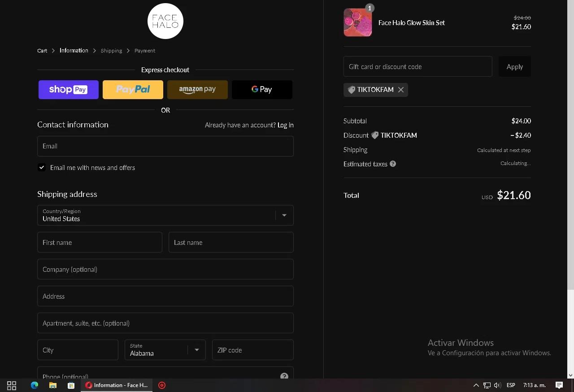
Task: Open the estimated taxes help icon
Action: coord(393,164)
